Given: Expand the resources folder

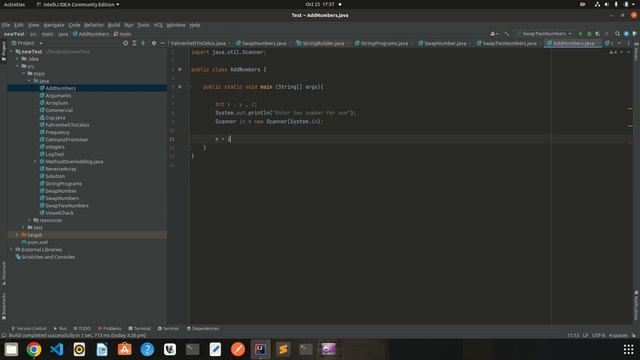Looking at the screenshot, I should coord(29,220).
